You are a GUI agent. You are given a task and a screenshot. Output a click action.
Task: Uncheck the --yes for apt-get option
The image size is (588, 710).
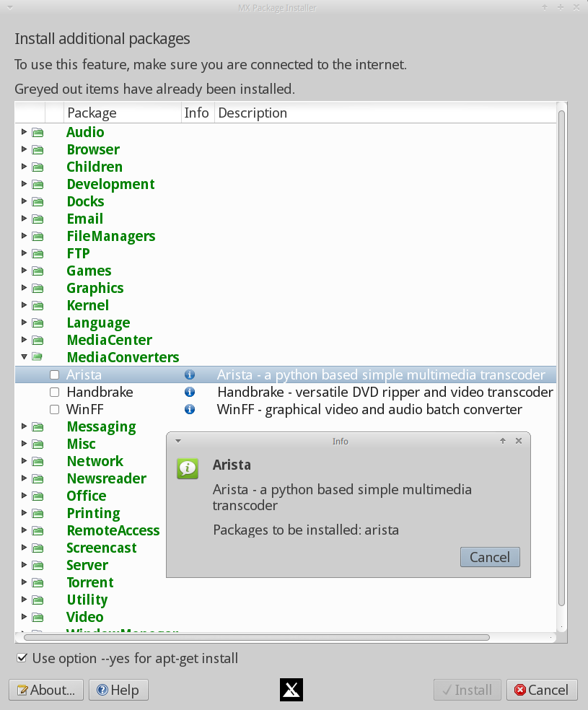tap(22, 658)
